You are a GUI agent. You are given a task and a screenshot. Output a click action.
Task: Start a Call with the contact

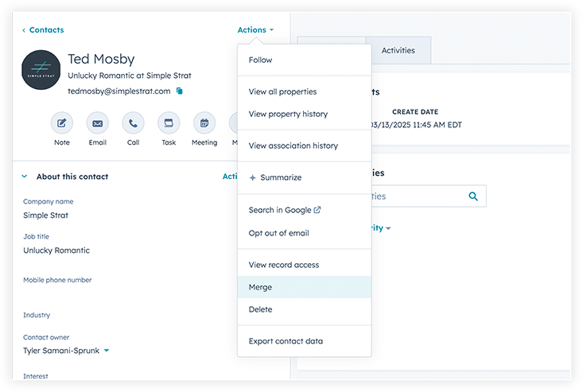tap(133, 123)
